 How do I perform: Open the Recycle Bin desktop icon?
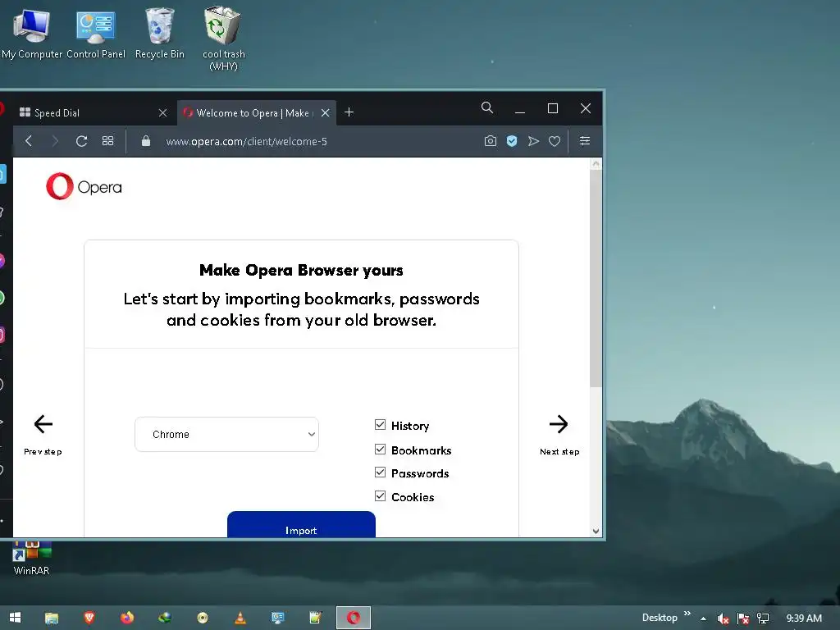[160, 34]
